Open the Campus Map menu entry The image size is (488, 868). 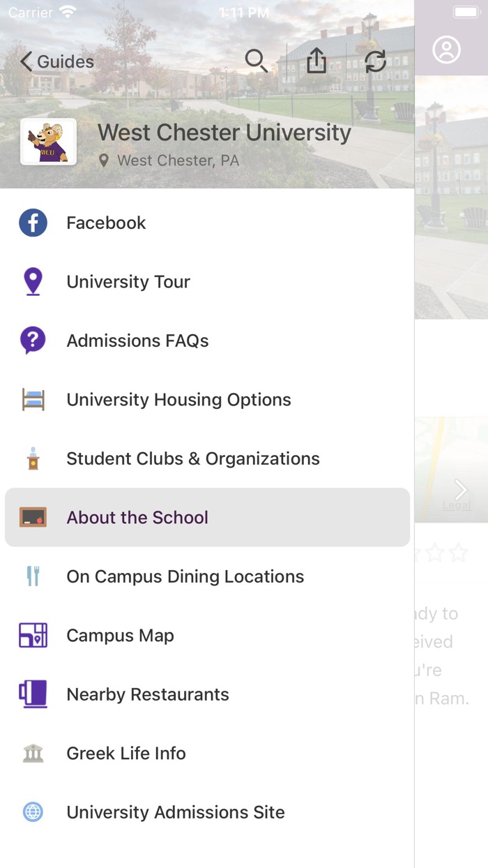pyautogui.click(x=120, y=635)
